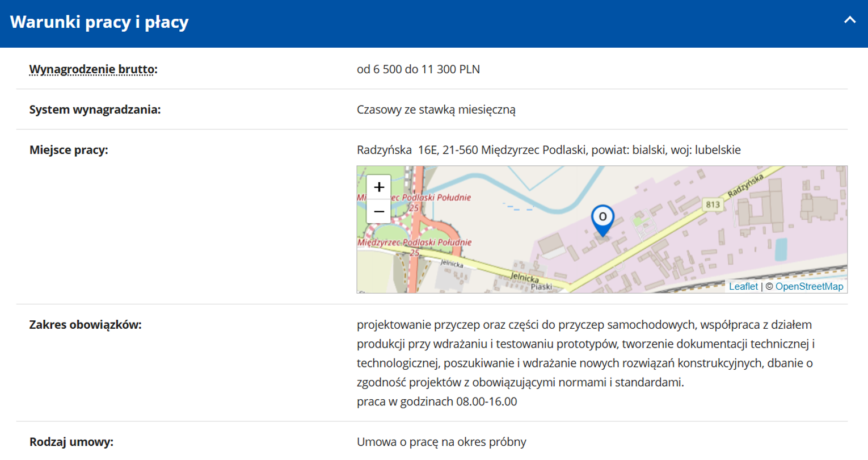Click the praca w godzinach 08.00-16.00 text
The height and width of the screenshot is (460, 868).
(437, 402)
